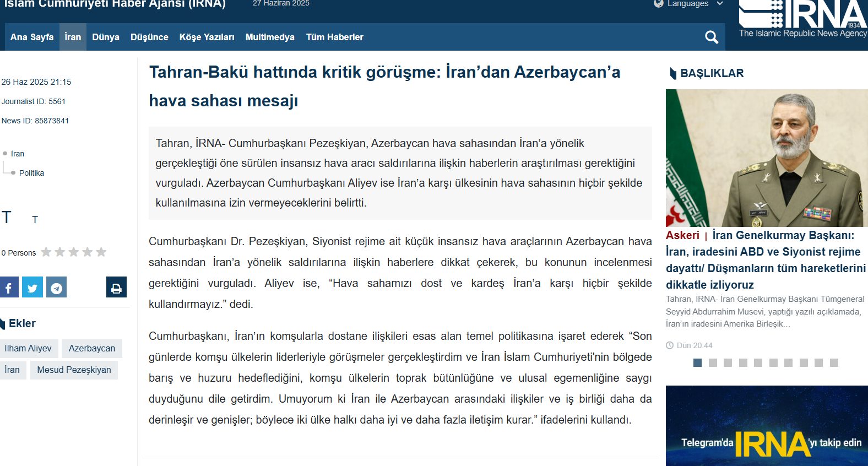Open the Düşünce section
This screenshot has width=868, height=466.
tap(149, 37)
